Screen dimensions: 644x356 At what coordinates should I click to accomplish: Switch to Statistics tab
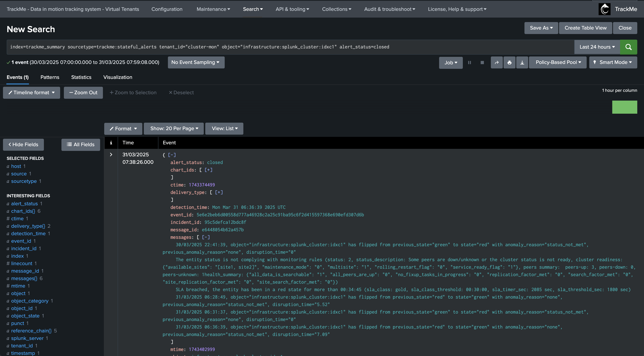click(81, 77)
